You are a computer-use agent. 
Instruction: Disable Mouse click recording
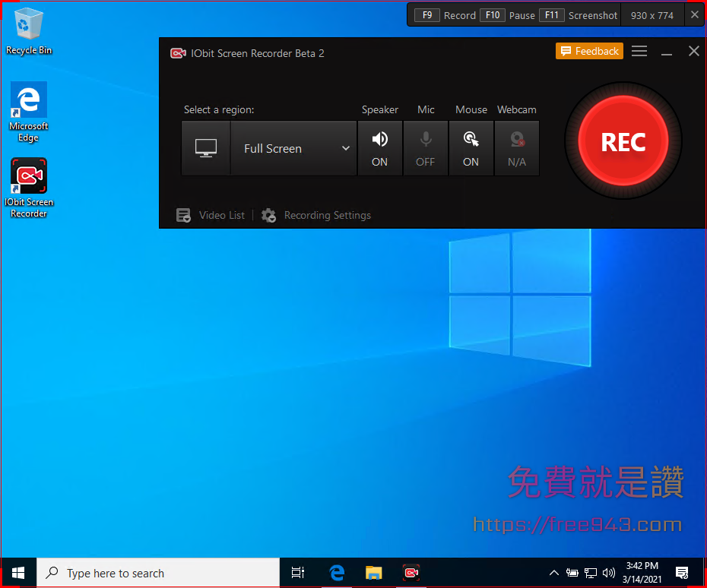[471, 147]
